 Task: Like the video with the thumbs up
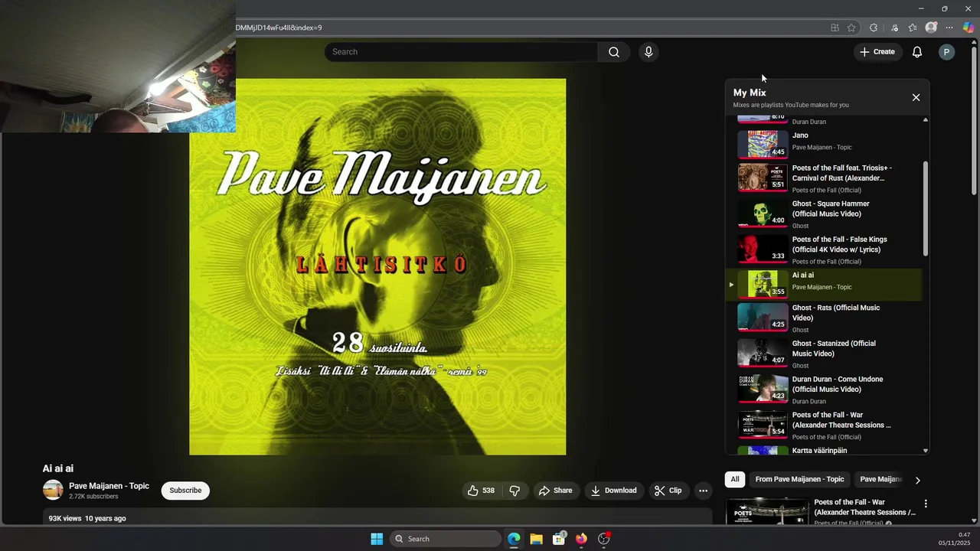(481, 491)
